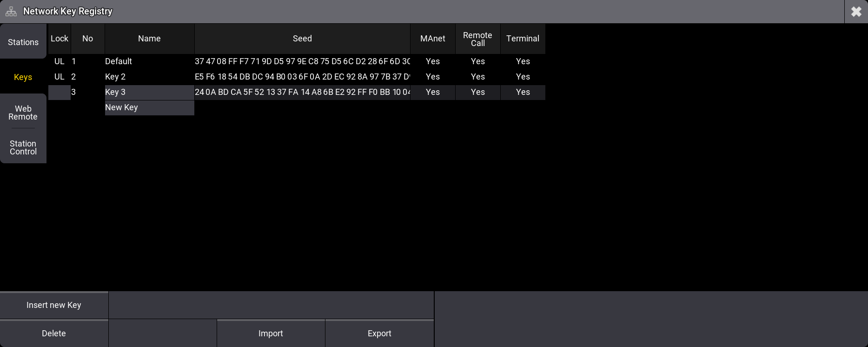Toggle MAnet value for Key 3
The height and width of the screenshot is (347, 868).
432,92
